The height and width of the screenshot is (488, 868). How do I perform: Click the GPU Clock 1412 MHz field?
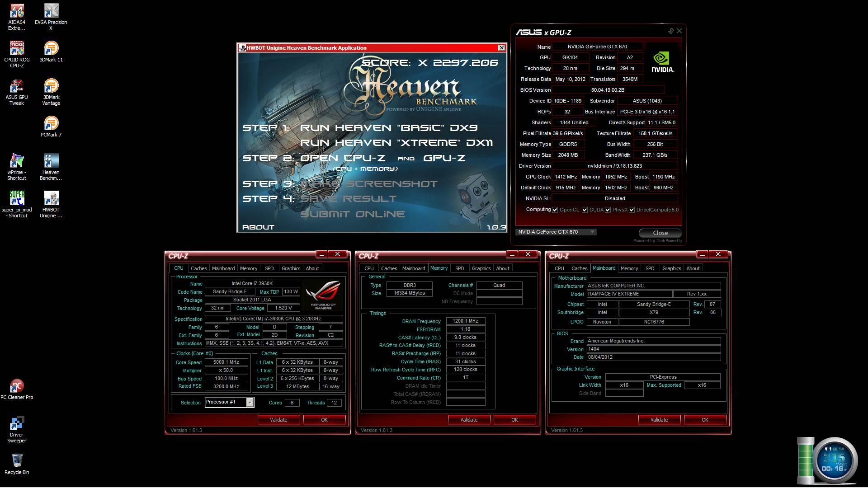tap(566, 177)
